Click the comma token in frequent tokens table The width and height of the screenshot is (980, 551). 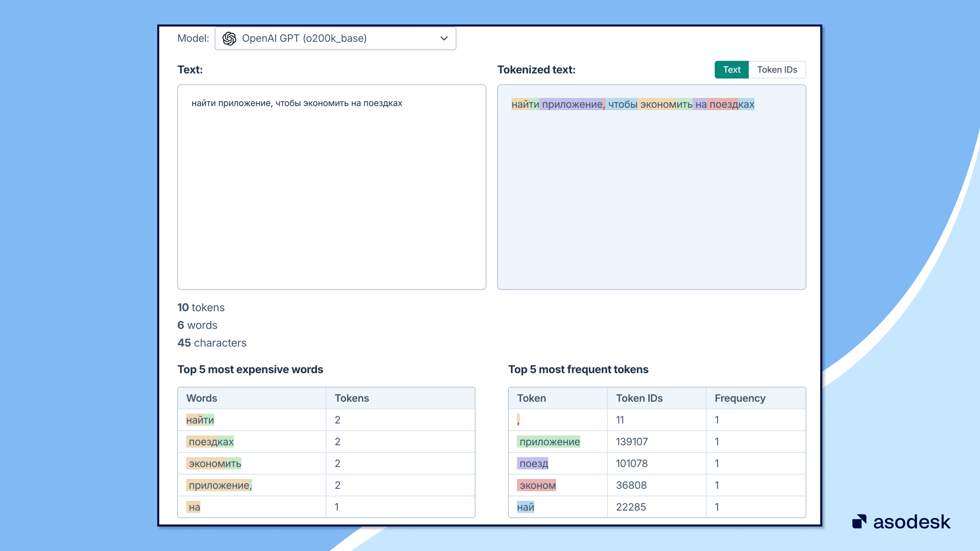[x=518, y=420]
